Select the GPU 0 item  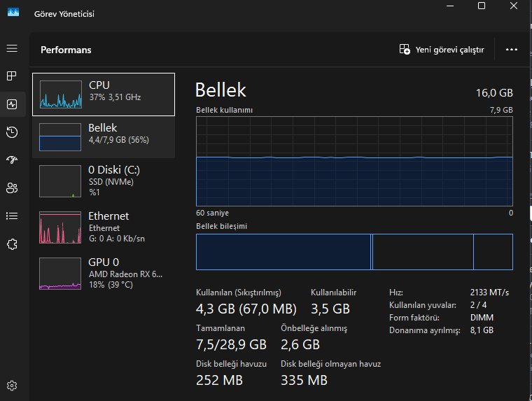(104, 273)
